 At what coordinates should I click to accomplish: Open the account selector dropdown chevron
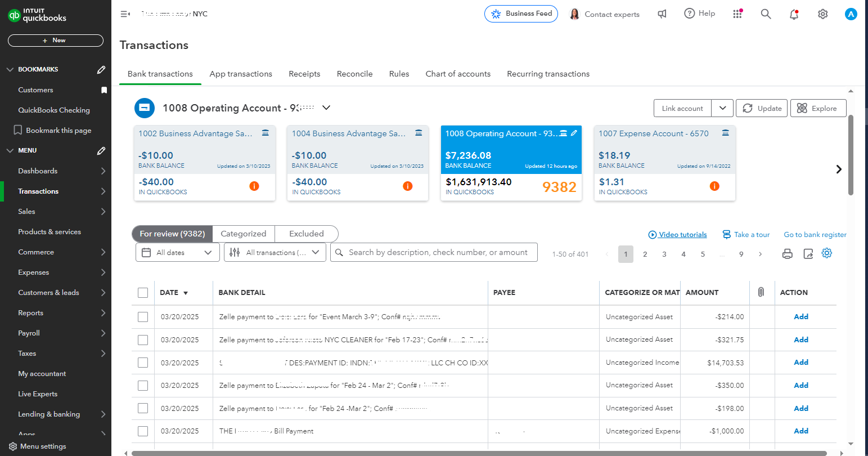(x=326, y=108)
